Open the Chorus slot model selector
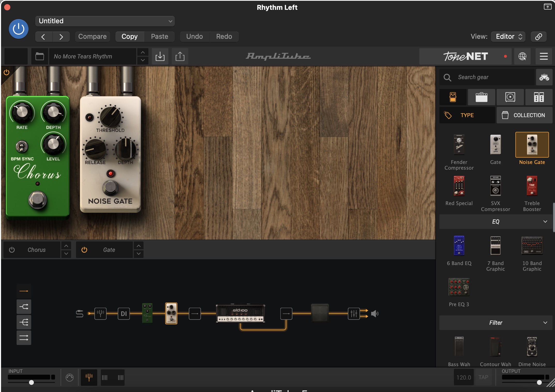 point(37,250)
